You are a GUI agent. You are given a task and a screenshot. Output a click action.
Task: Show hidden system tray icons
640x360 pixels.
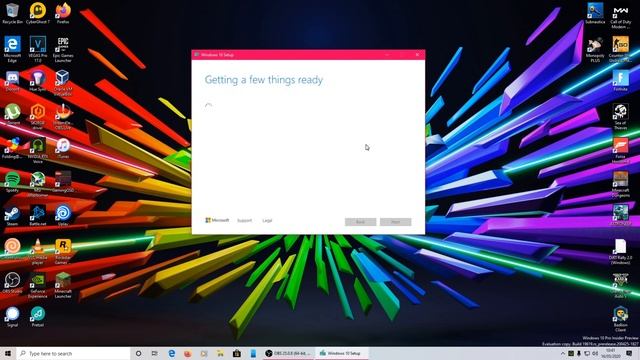pos(563,353)
